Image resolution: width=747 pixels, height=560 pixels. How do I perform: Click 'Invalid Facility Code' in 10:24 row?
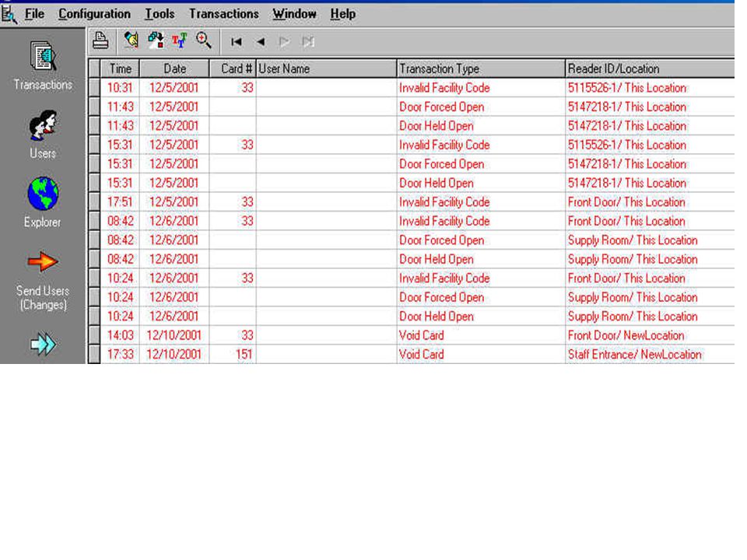(444, 278)
